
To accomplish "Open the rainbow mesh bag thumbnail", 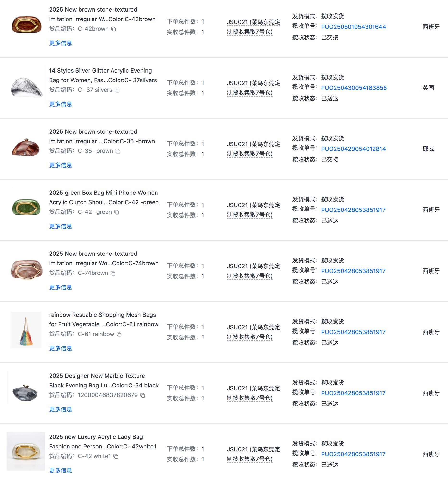I will [x=26, y=330].
